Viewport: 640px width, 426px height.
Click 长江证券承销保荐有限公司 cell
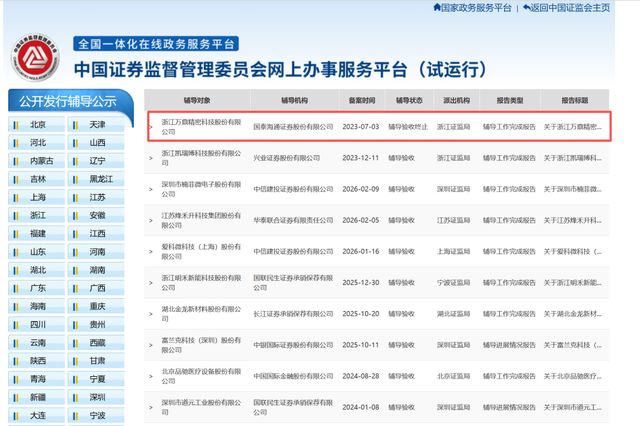tap(293, 314)
